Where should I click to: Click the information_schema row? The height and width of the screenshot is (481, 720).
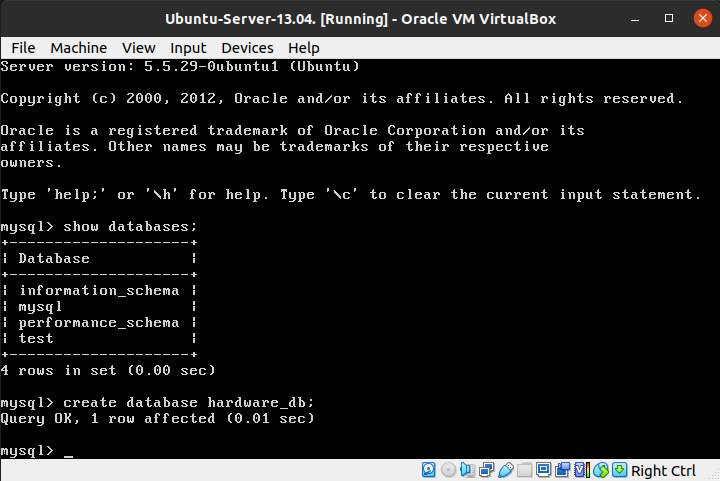(99, 291)
